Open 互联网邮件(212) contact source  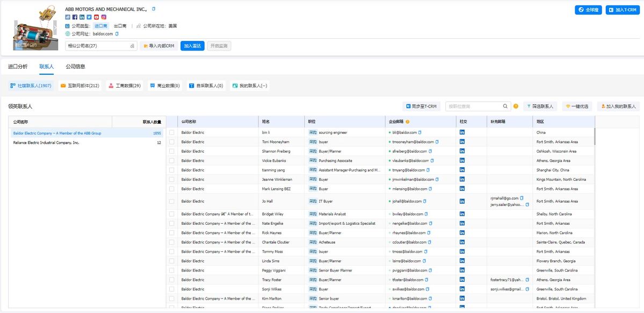coord(80,86)
